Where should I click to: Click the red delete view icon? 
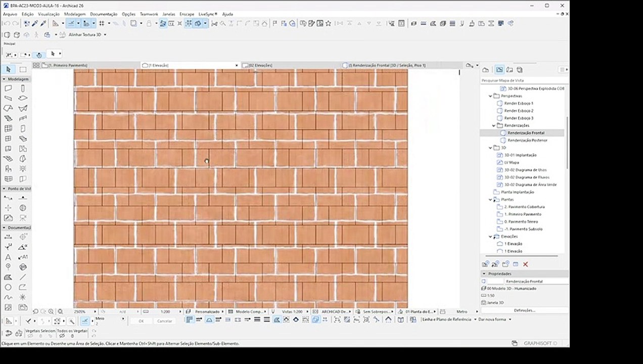click(525, 264)
